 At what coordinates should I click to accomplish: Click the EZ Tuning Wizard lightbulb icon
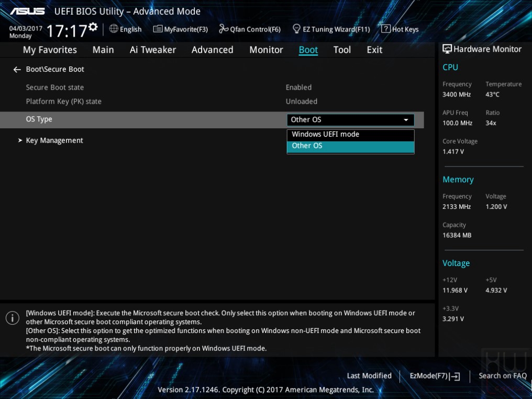pyautogui.click(x=296, y=29)
